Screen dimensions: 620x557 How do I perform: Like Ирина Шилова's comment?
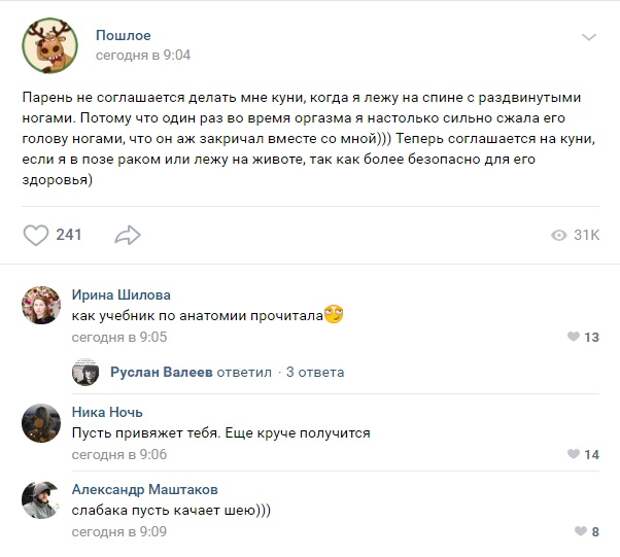[574, 337]
